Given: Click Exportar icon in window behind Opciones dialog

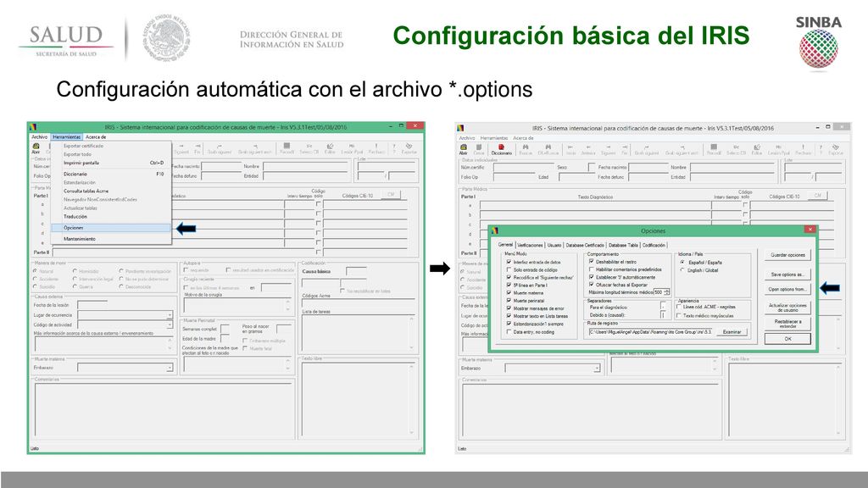Looking at the screenshot, I should click(836, 149).
